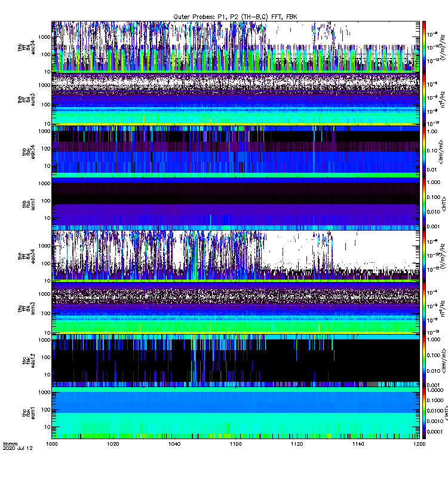Click the nT²/Hz unit label of thb scm3 panel
448x478 pixels.
tap(443, 99)
